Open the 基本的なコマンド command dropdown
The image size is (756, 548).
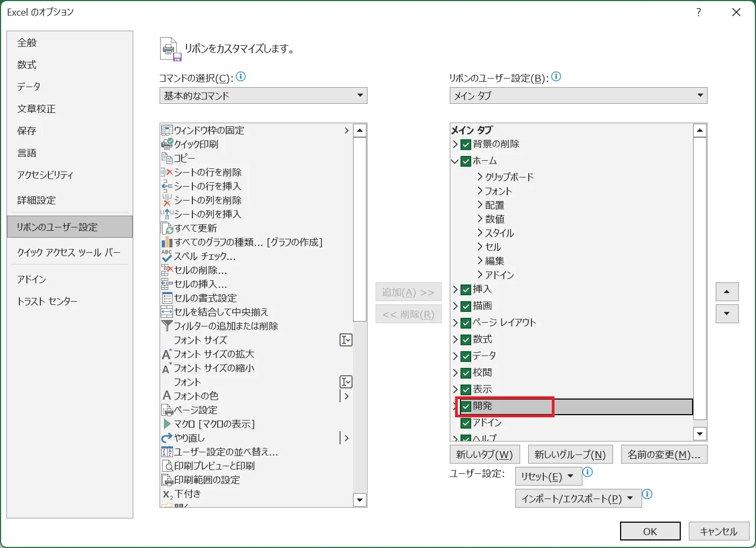coord(263,96)
